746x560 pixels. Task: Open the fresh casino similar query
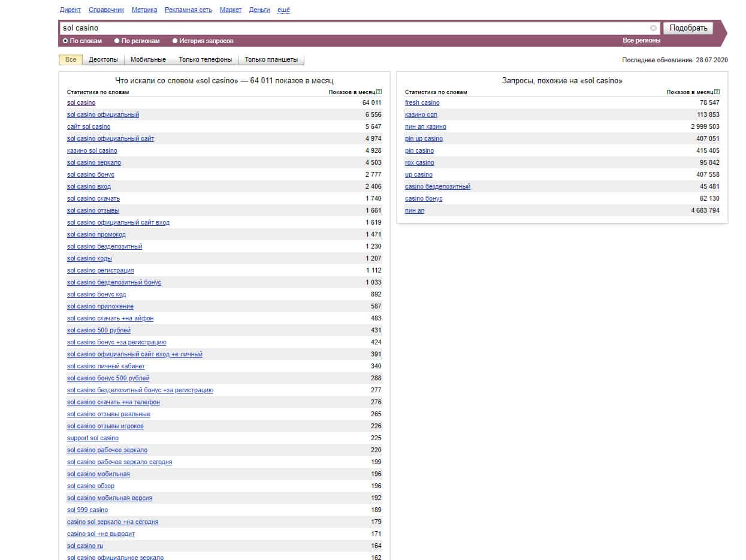[422, 103]
